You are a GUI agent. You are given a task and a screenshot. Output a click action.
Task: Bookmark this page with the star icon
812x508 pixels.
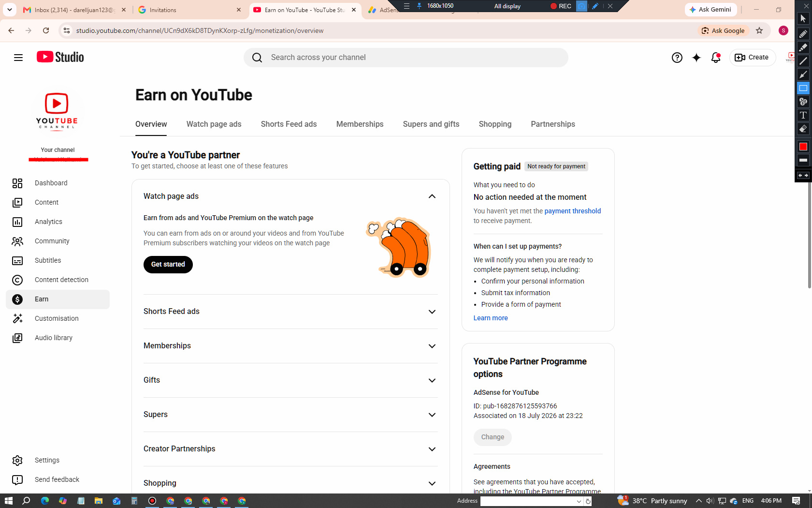(x=759, y=30)
